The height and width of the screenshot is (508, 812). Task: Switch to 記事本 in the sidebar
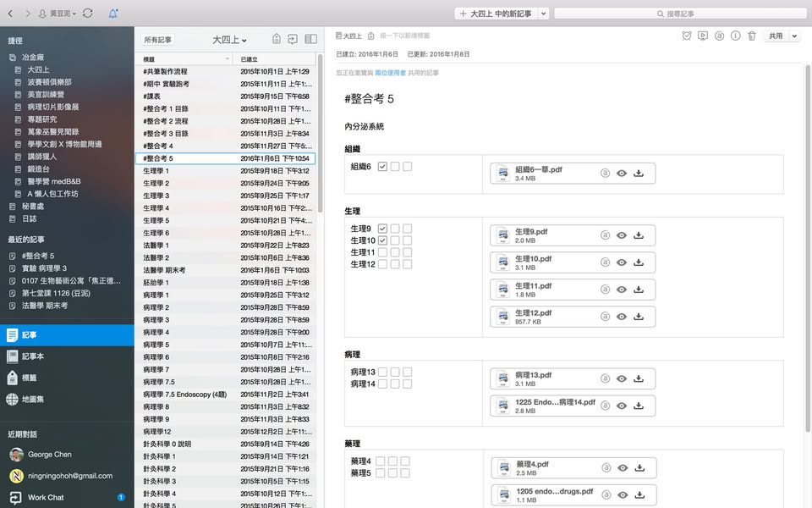32,356
